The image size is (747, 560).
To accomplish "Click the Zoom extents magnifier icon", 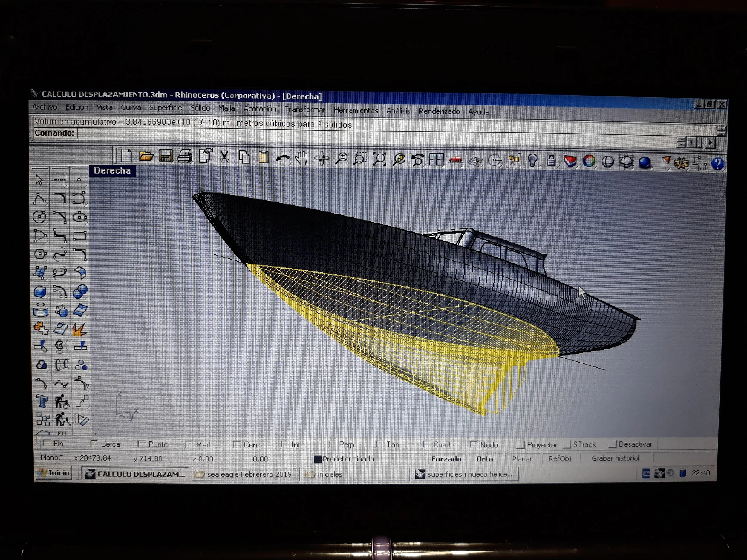I will [x=379, y=159].
